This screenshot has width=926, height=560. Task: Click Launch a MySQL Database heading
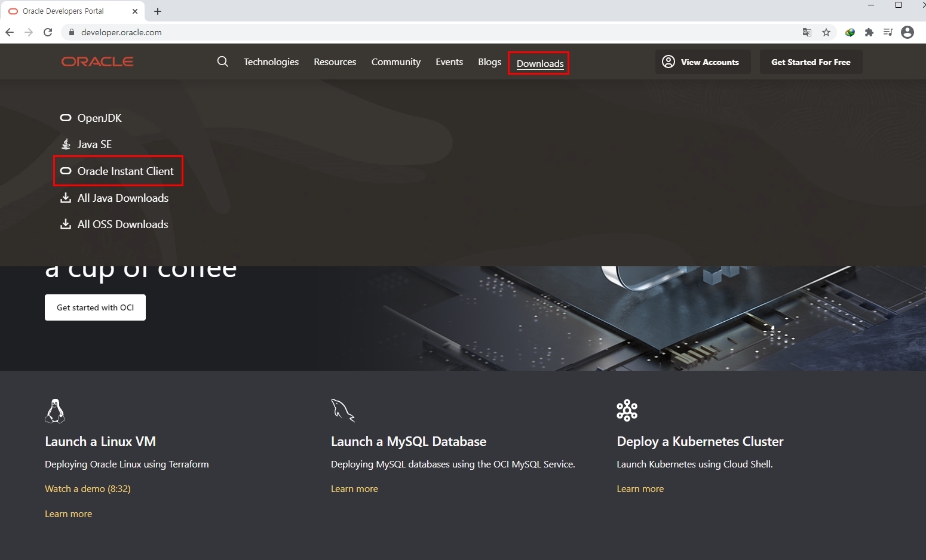click(409, 442)
